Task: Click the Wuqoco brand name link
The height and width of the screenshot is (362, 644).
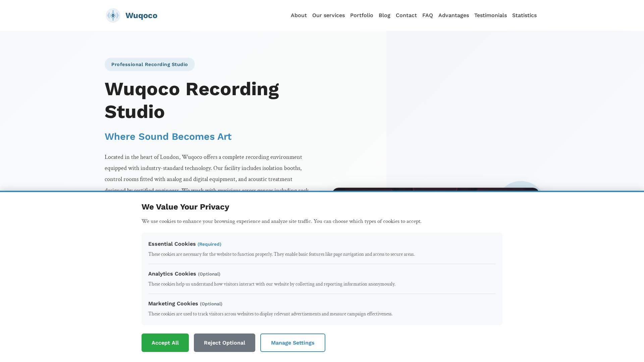Action: coord(141,15)
